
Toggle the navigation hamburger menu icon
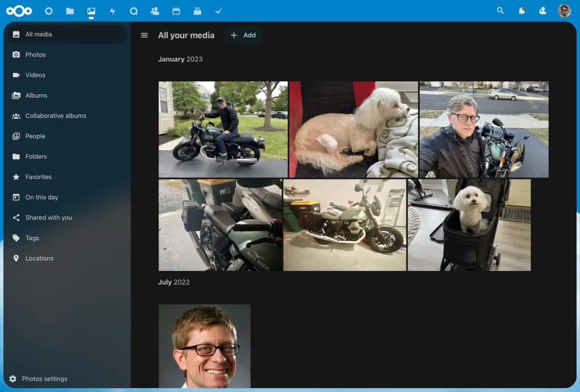pos(144,35)
